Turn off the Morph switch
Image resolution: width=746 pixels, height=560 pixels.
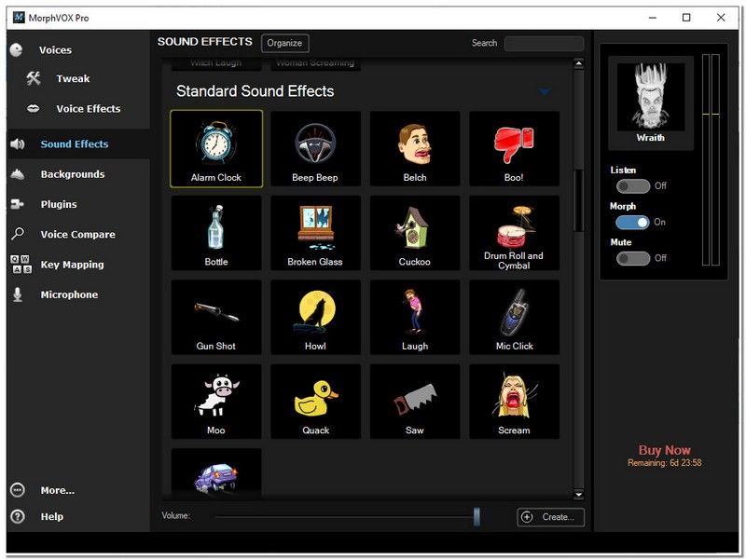coord(632,222)
